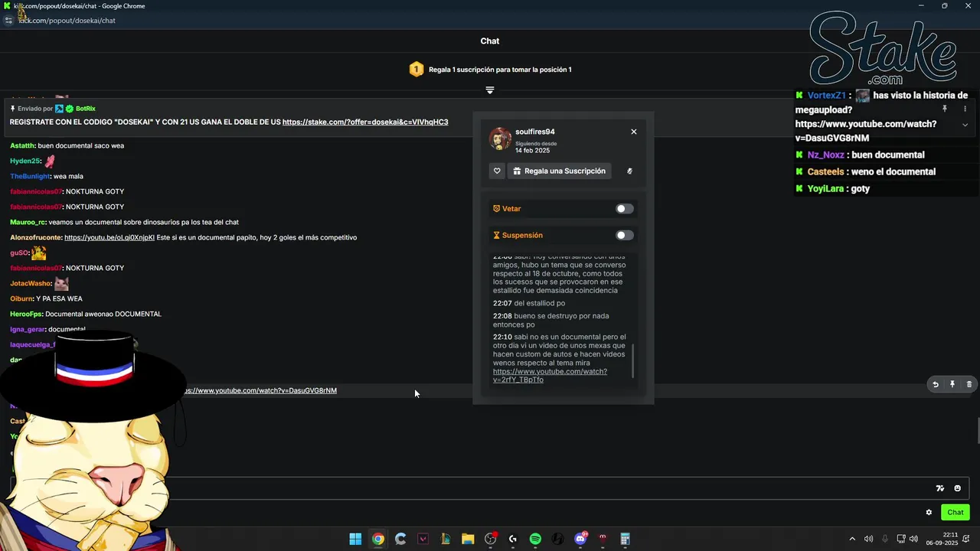
Task: Open the YouTube link in soulfires94 message history
Action: [550, 376]
